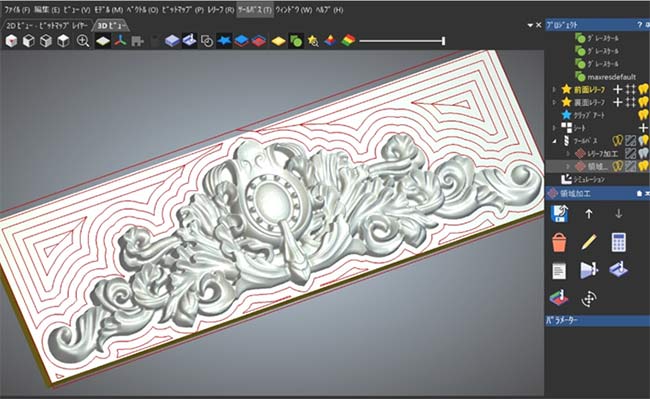Adjust the toolbar detail slider handle
Screen dimensions: 650x399
click(444, 41)
